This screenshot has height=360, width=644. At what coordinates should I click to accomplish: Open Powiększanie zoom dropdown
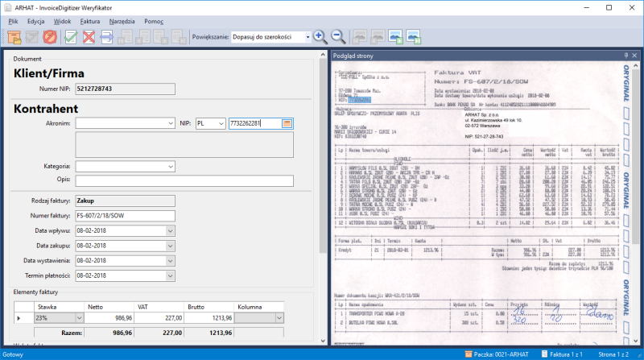tap(308, 37)
